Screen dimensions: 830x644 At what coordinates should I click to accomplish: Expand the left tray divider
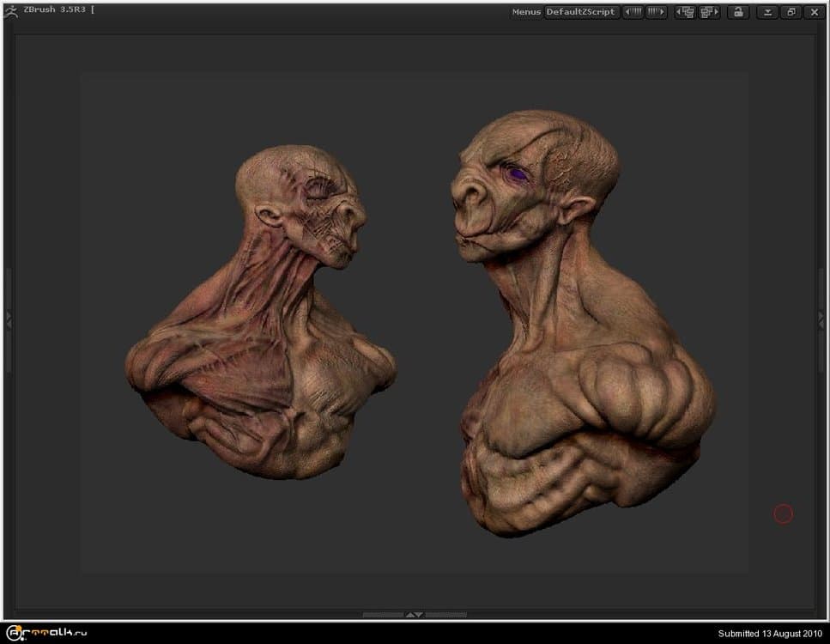coord(9,319)
